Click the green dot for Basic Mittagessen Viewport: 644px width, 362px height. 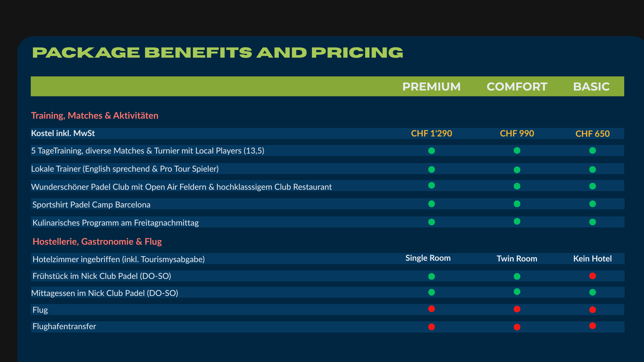(x=593, y=292)
